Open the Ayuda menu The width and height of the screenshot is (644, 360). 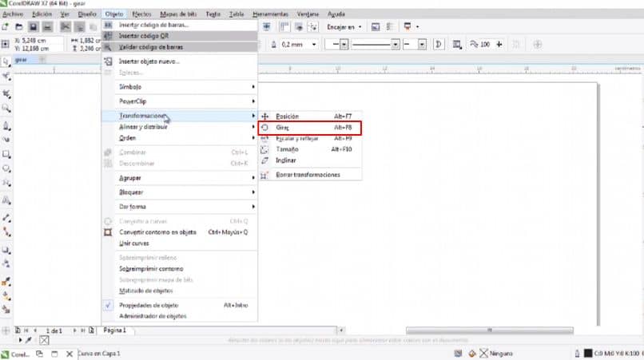coord(336,14)
